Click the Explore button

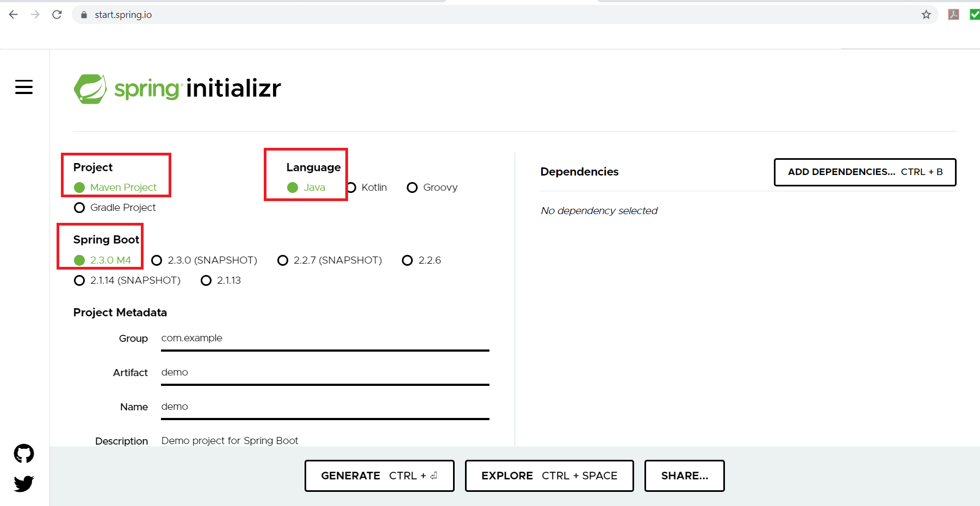click(x=549, y=476)
